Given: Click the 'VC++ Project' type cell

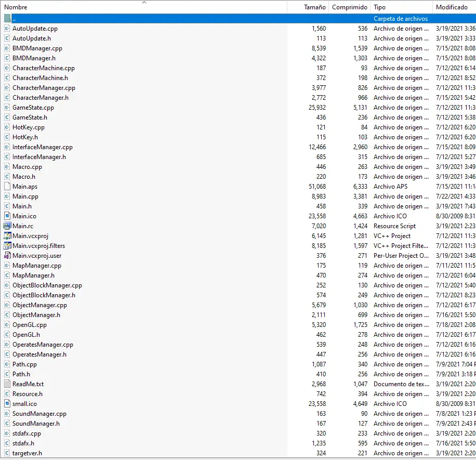Looking at the screenshot, I should (392, 236).
